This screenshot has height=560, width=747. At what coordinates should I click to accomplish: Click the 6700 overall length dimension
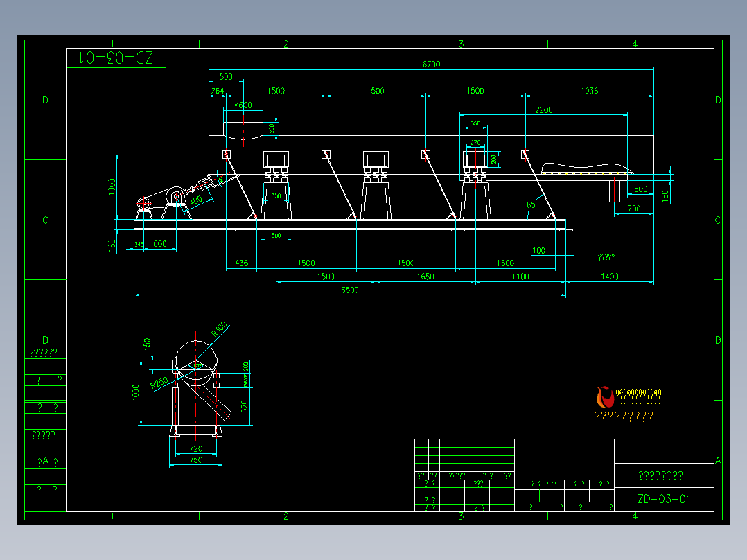click(x=431, y=64)
